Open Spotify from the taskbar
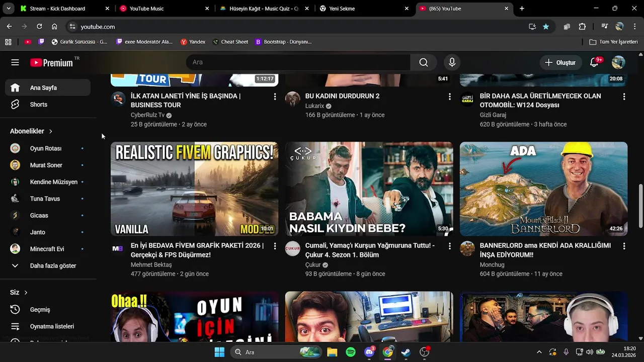Image resolution: width=644 pixels, height=362 pixels. pyautogui.click(x=351, y=352)
